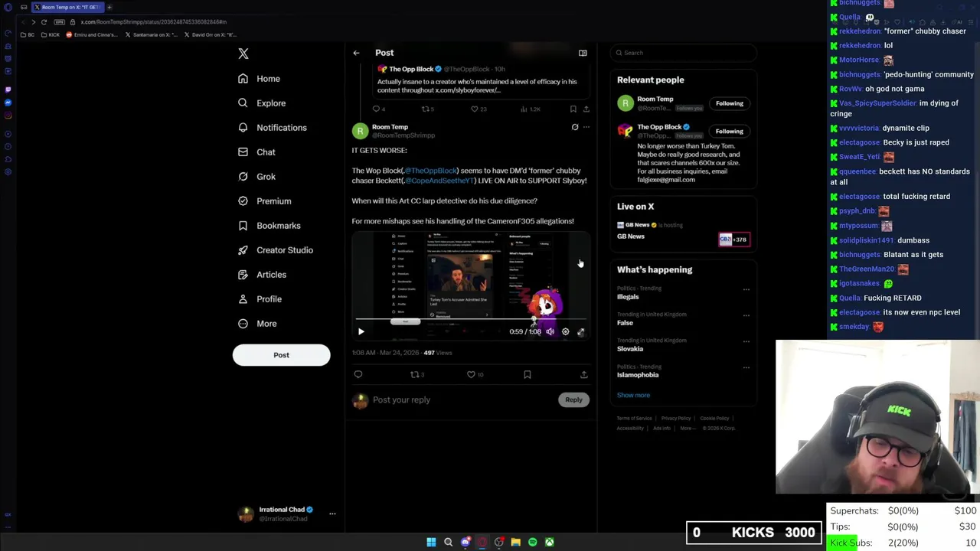Open more options for Illegals trend
The height and width of the screenshot is (551, 980).
tap(746, 289)
